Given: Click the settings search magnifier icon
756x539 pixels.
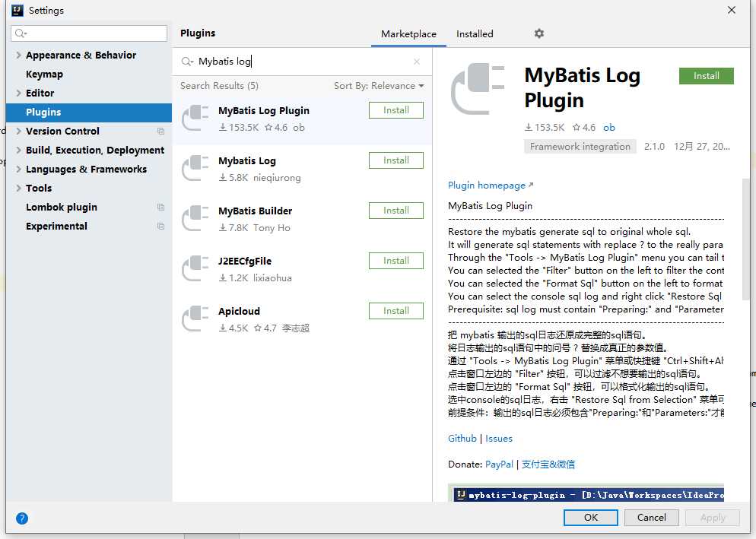Looking at the screenshot, I should [x=21, y=33].
